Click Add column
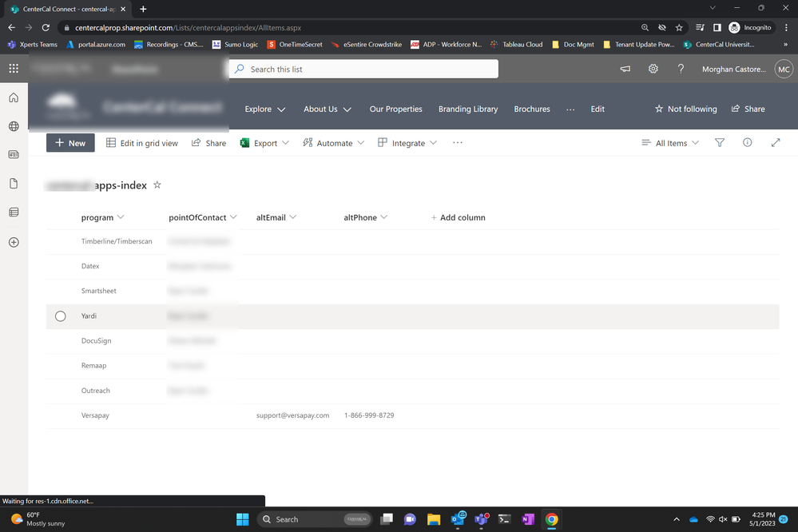 point(458,217)
